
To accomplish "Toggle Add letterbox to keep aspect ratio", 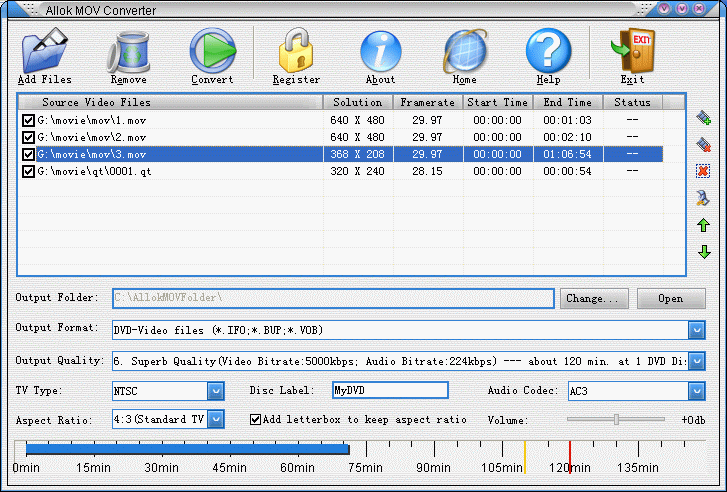I will [256, 419].
